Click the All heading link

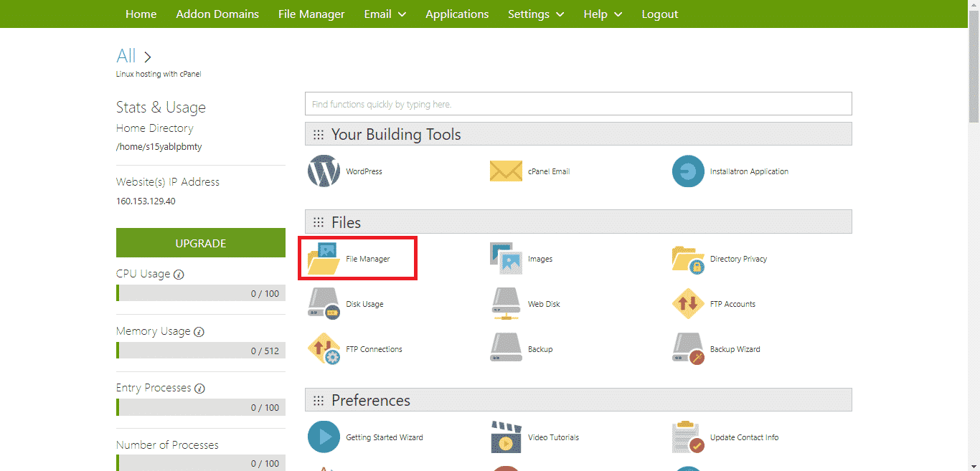point(126,56)
